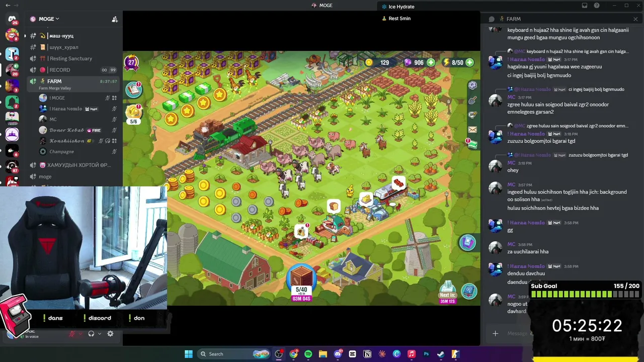Select the shovel tool in the game sidebar

click(472, 101)
